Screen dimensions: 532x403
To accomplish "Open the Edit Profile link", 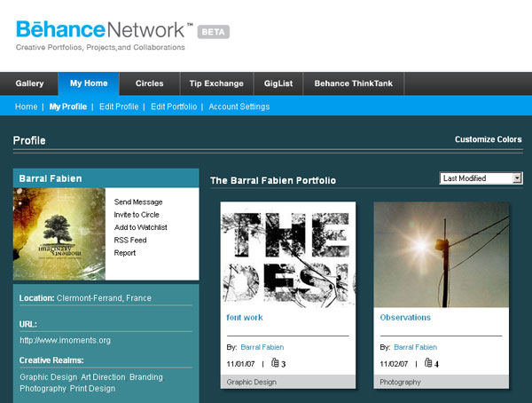I will click(x=119, y=107).
